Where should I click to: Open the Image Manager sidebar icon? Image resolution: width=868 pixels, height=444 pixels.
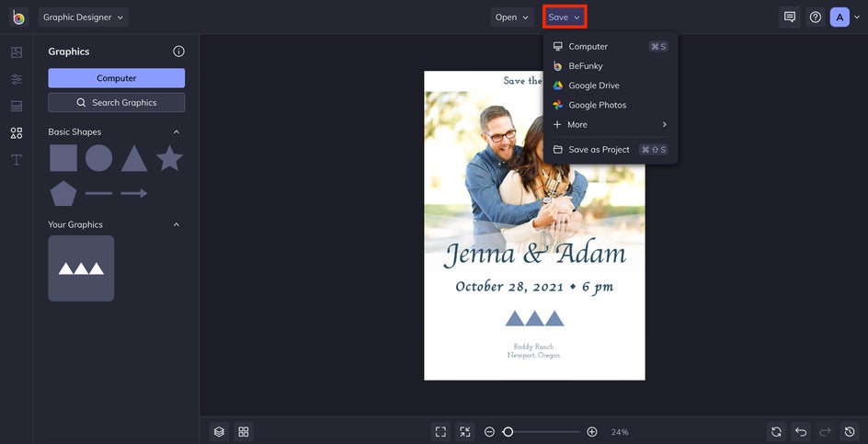click(17, 52)
